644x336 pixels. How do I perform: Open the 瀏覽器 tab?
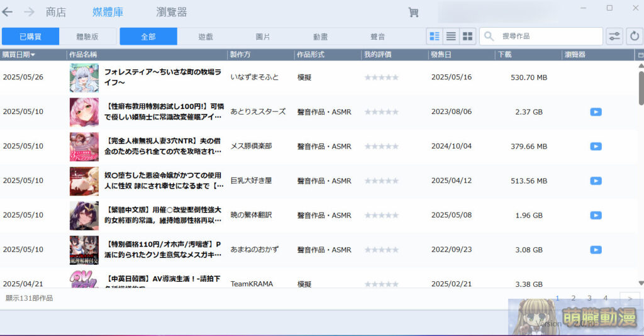171,13
